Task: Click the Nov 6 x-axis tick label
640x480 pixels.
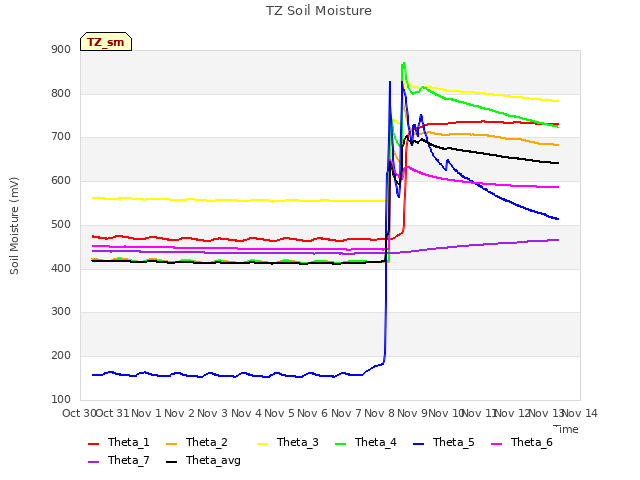Action: tap(313, 413)
